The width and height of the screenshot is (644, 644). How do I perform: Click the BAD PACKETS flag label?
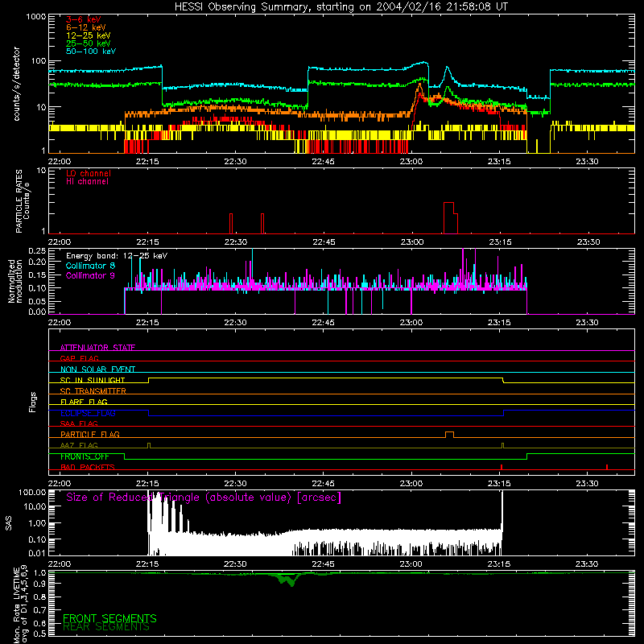tap(88, 467)
